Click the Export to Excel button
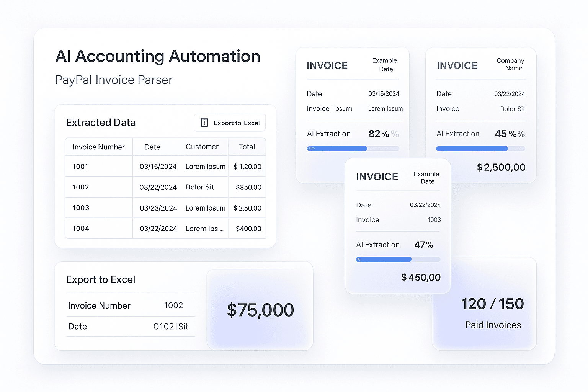 pyautogui.click(x=229, y=123)
